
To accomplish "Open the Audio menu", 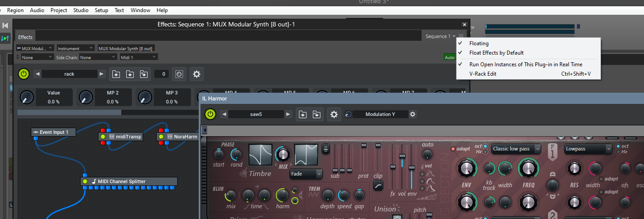I will (37, 10).
